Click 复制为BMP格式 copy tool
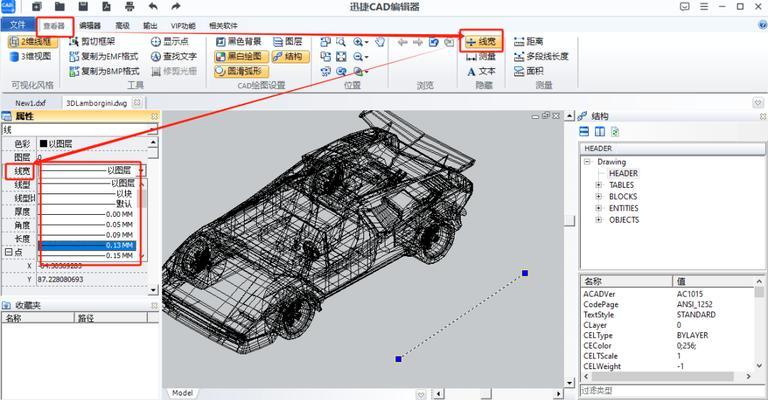Screen dimensions: 768x400 click(x=104, y=71)
